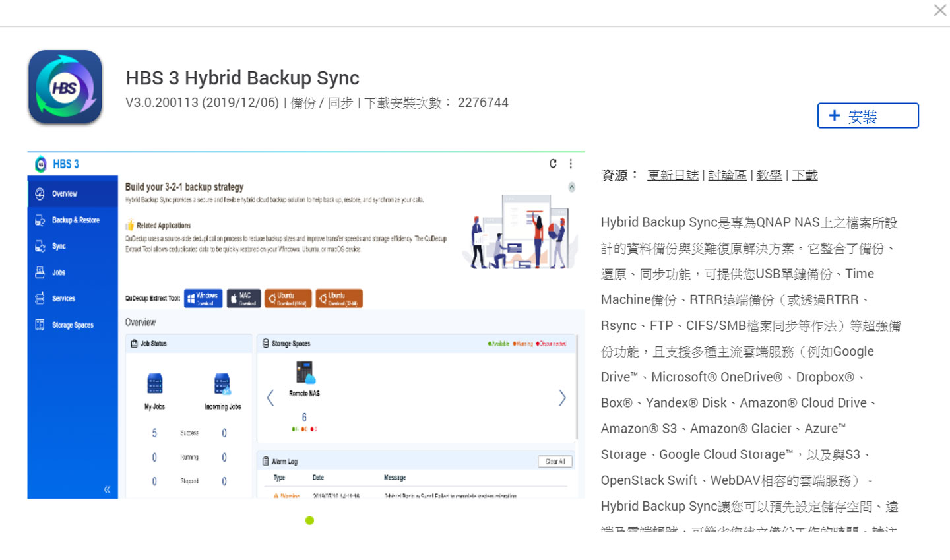Click the Sync icon in the navigation
The height and width of the screenshot is (560, 950).
[x=41, y=246]
